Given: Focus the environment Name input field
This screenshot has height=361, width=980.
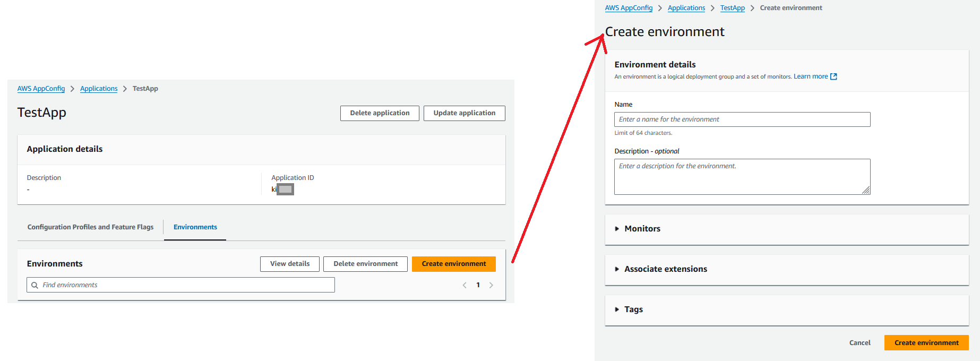Looking at the screenshot, I should point(742,119).
